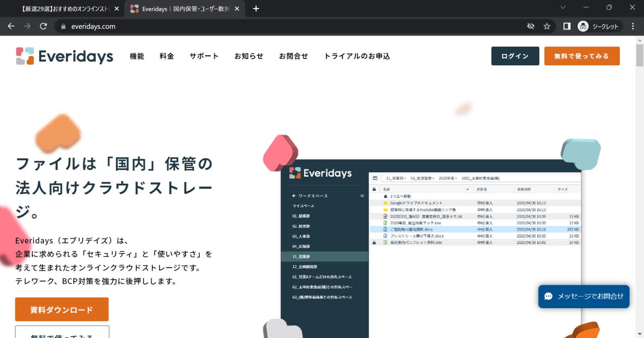The height and width of the screenshot is (338, 644).
Task: Click the orange 無料で使ってみる header button
Action: pyautogui.click(x=582, y=56)
